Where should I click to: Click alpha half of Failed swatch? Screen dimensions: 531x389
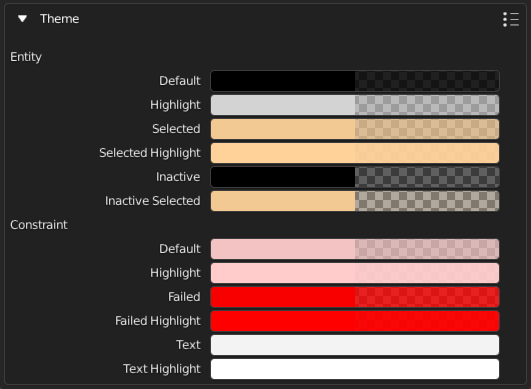pyautogui.click(x=427, y=297)
